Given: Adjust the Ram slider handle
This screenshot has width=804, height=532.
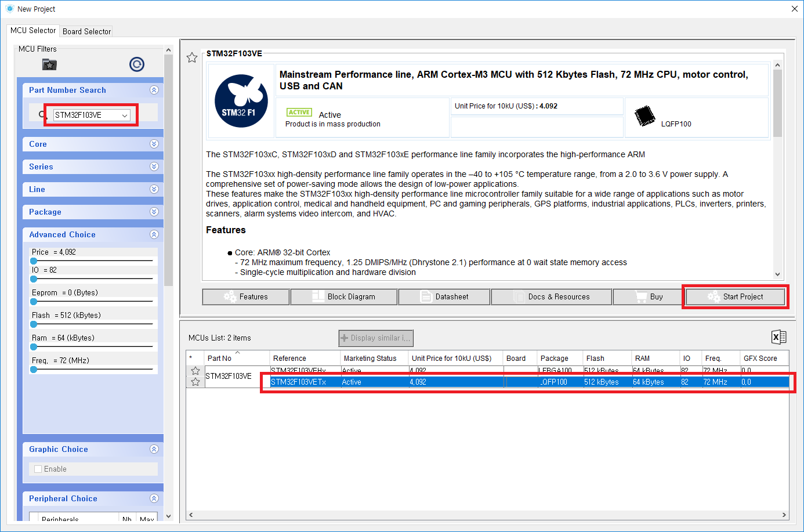Looking at the screenshot, I should [34, 347].
